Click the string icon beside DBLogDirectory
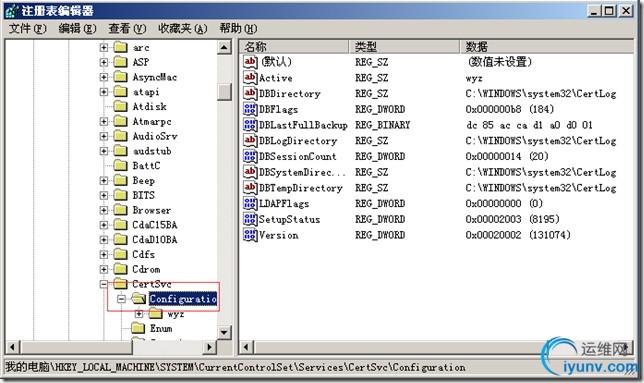Viewport: 644px width, 383px height. click(x=250, y=140)
